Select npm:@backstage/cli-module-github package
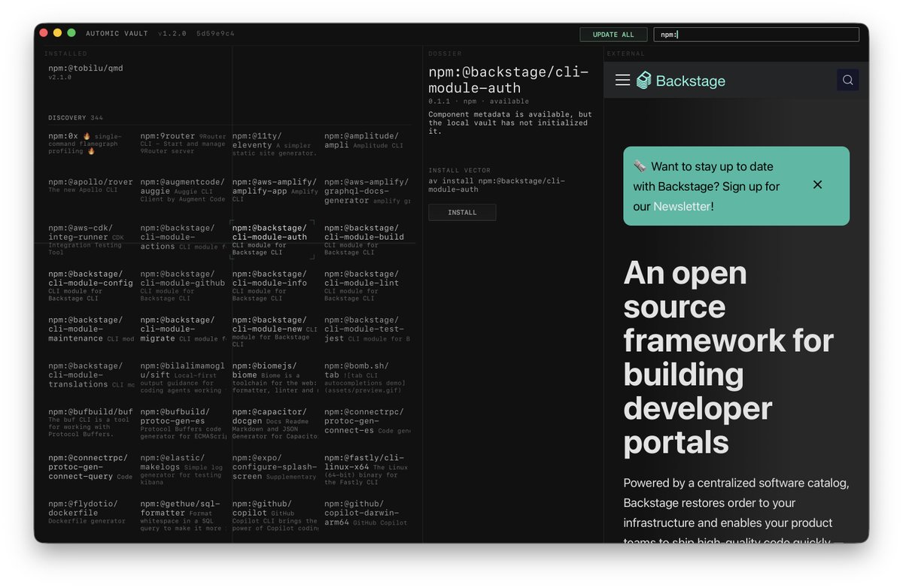 (183, 285)
